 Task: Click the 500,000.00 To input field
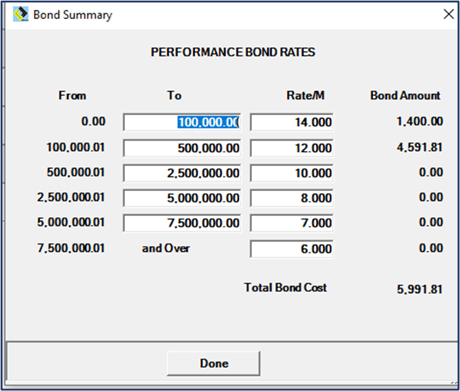[x=182, y=148]
